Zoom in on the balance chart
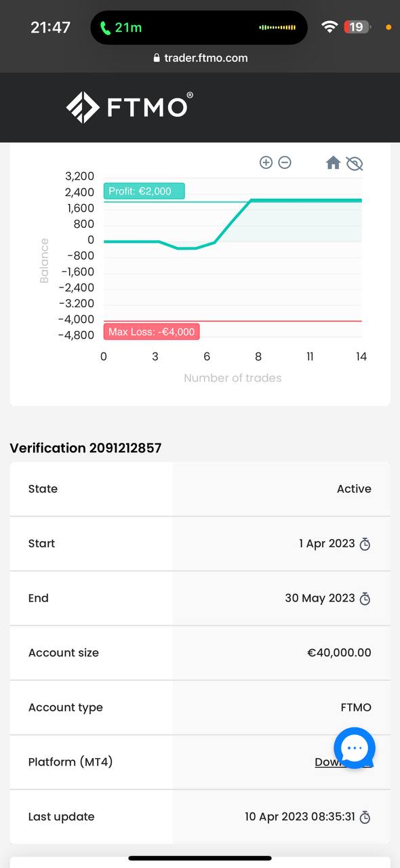Screen dimensions: 400x868 tap(266, 162)
